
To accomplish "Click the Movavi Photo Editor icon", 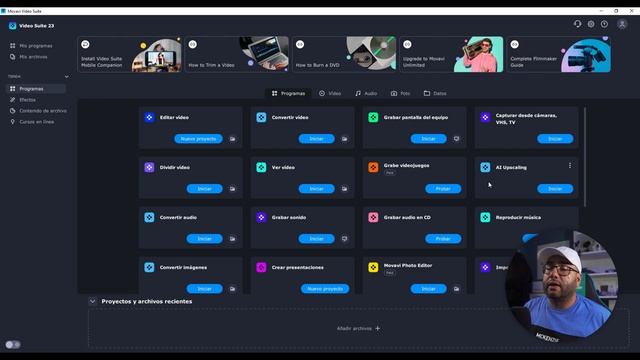I will (x=373, y=267).
